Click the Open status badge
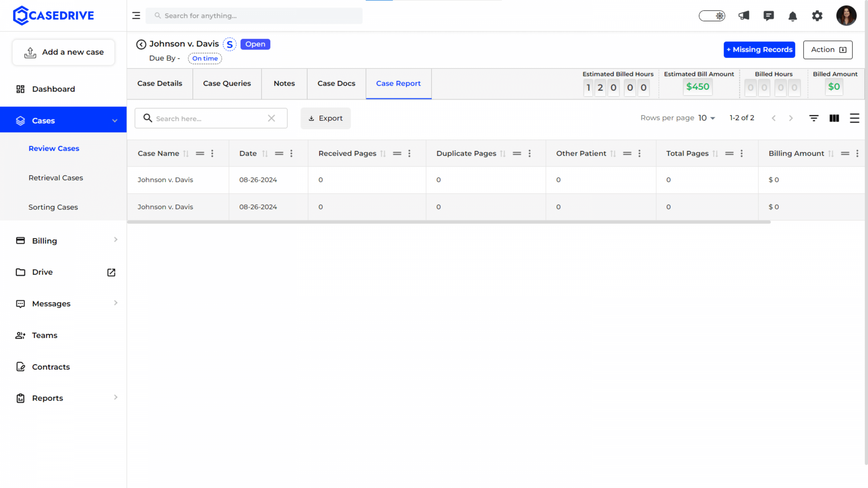This screenshot has width=868, height=488. tap(255, 44)
